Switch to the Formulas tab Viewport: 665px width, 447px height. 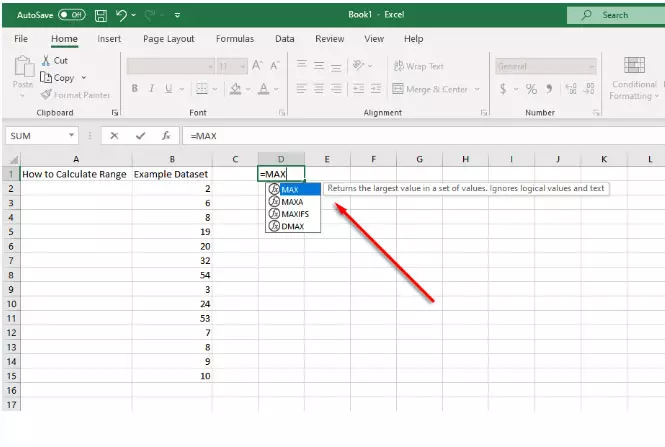pos(235,39)
